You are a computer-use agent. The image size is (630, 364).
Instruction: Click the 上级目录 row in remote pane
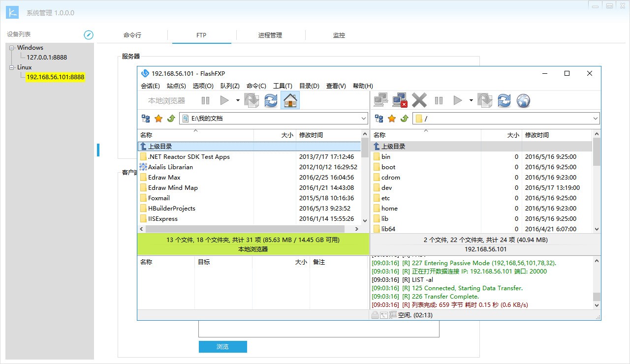pyautogui.click(x=481, y=146)
